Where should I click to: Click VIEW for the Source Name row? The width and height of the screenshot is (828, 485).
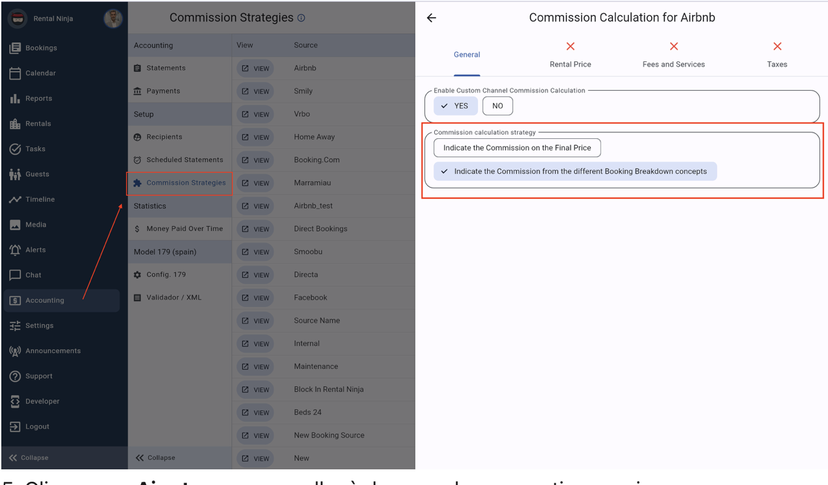pyautogui.click(x=255, y=321)
